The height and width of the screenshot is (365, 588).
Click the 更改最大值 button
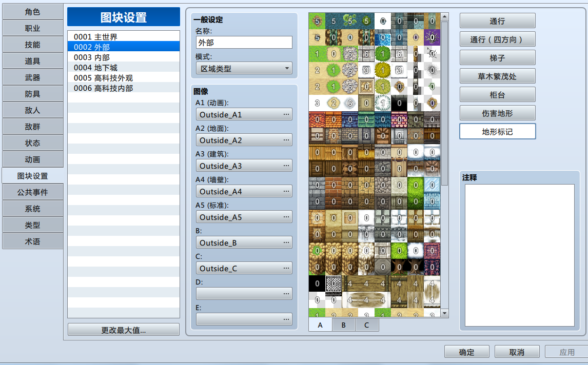[x=123, y=330]
